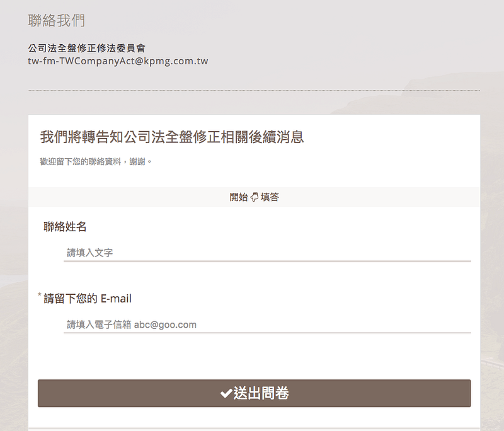Click the E-mail address input field
This screenshot has width=504, height=431.
(x=267, y=325)
